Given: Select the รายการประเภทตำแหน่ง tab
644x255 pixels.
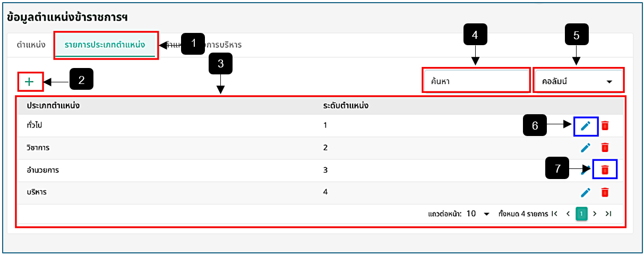Looking at the screenshot, I should point(105,45).
